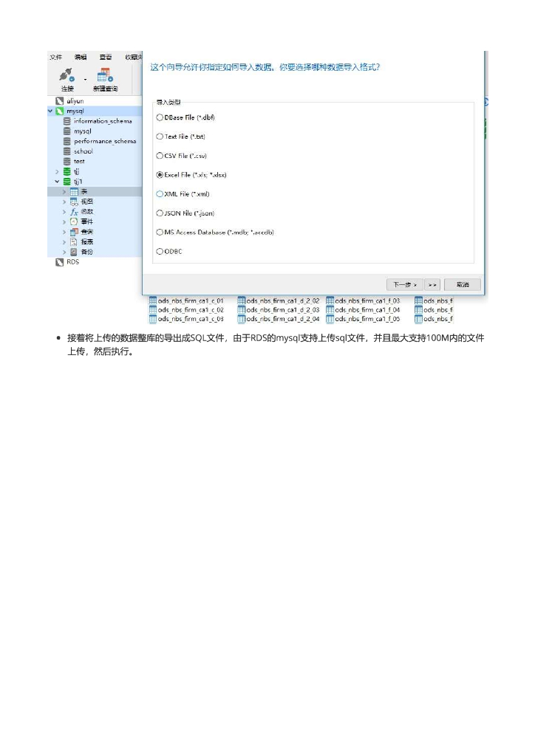Click the test database icon
Viewport: 535px width, 756px height.
click(x=67, y=161)
